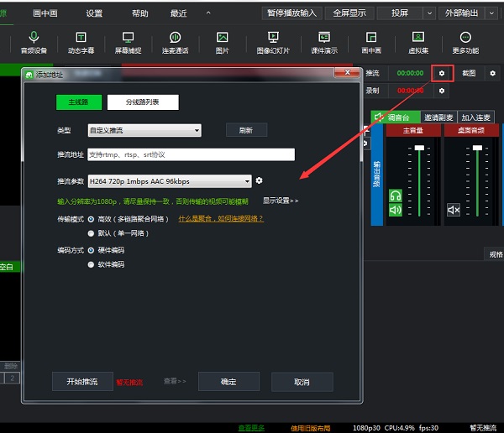Switch to the 分线路列表 tab
The height and width of the screenshot is (433, 504).
point(143,102)
